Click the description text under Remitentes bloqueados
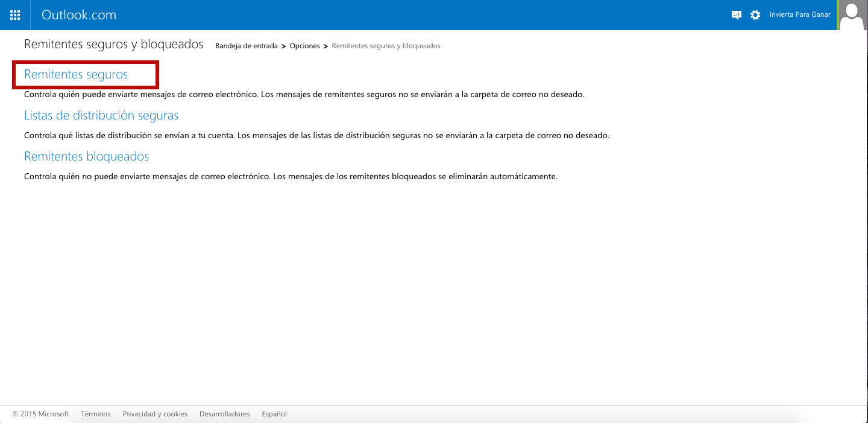868x423 pixels. point(291,177)
